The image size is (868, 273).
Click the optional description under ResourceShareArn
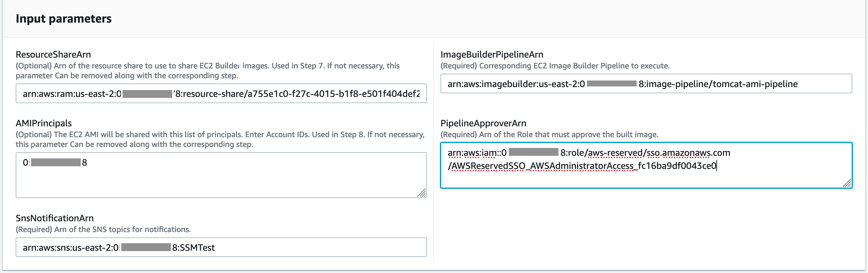[207, 70]
